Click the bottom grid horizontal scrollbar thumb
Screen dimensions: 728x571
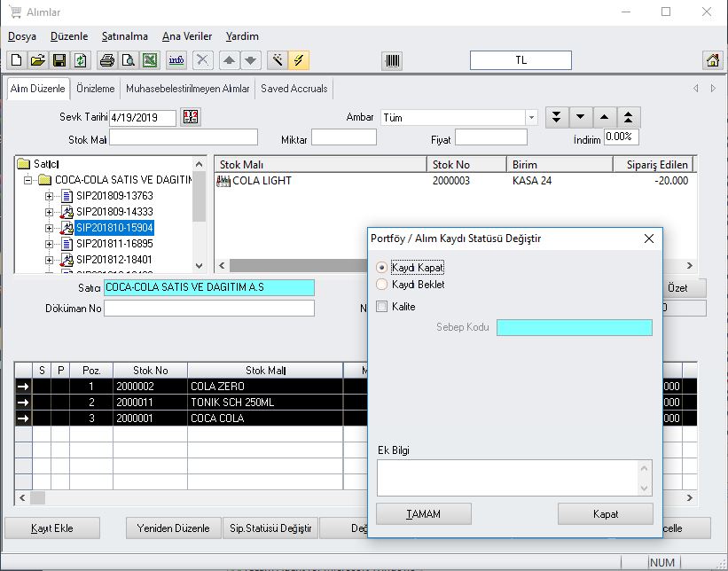pyautogui.click(x=38, y=497)
